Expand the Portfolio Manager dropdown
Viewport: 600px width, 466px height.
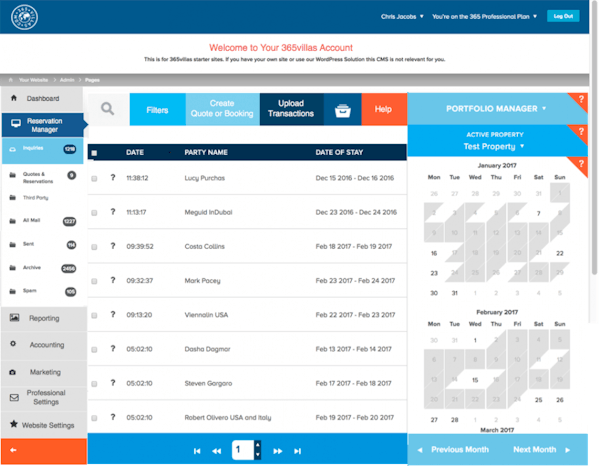point(496,109)
